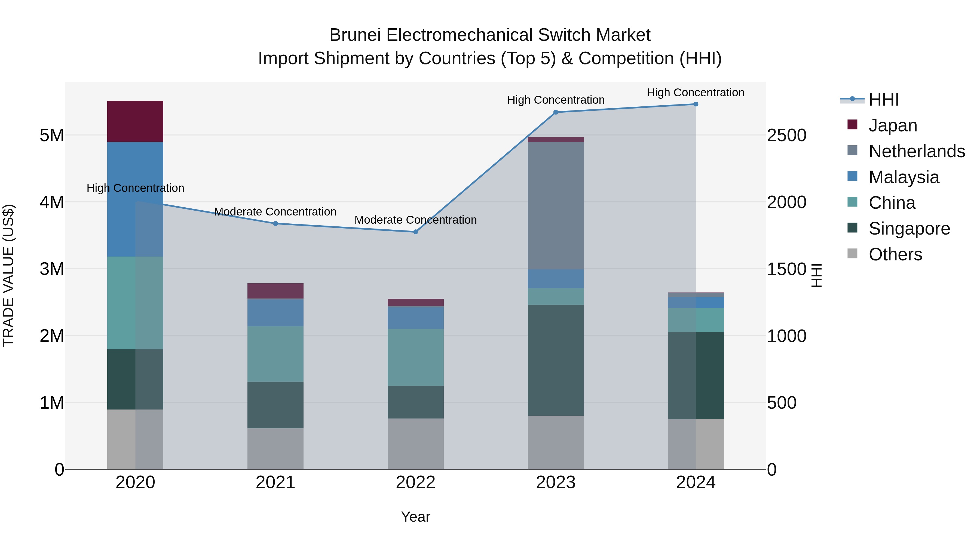Image resolution: width=980 pixels, height=551 pixels.
Task: Click the 2021 Japan bar segment
Action: point(275,291)
